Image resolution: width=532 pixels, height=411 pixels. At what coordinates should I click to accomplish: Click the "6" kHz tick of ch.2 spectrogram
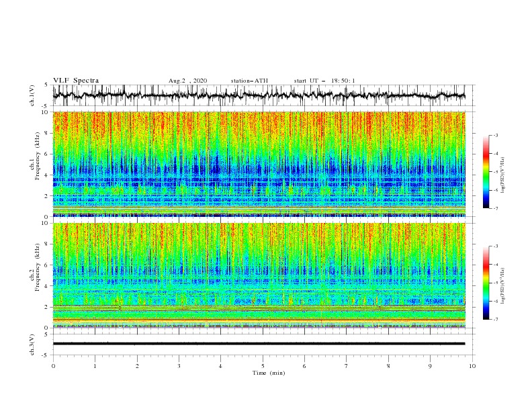pyautogui.click(x=47, y=265)
